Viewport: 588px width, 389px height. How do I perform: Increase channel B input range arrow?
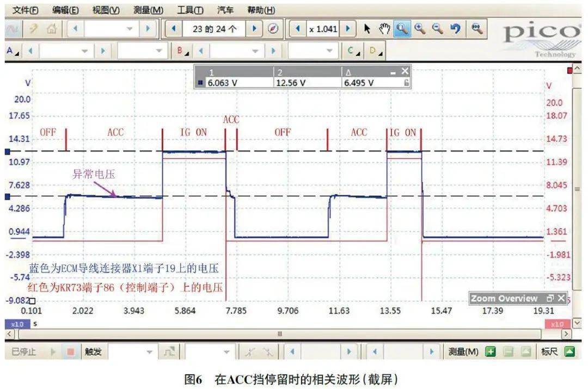coord(273,51)
